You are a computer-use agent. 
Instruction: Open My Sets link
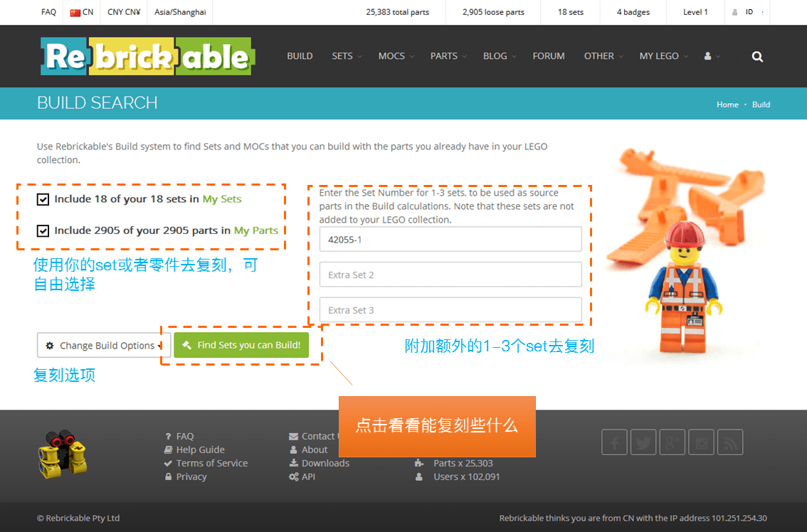tap(222, 199)
